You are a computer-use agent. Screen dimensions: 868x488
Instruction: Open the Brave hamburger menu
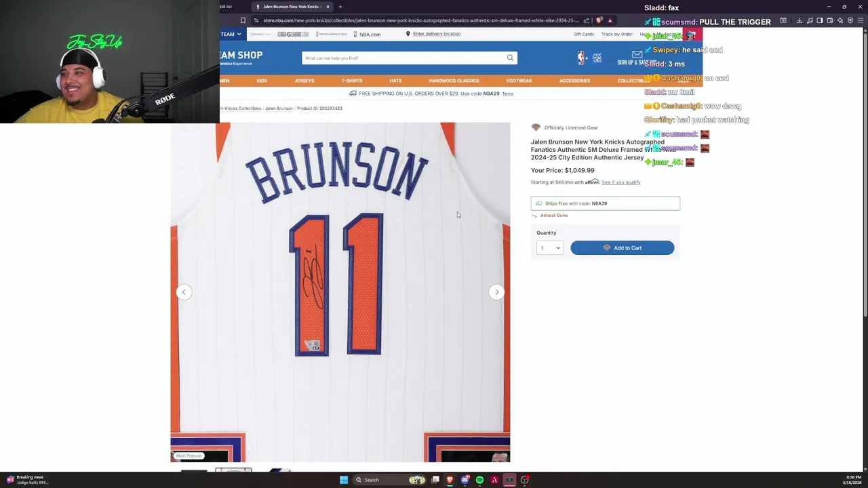[861, 20]
